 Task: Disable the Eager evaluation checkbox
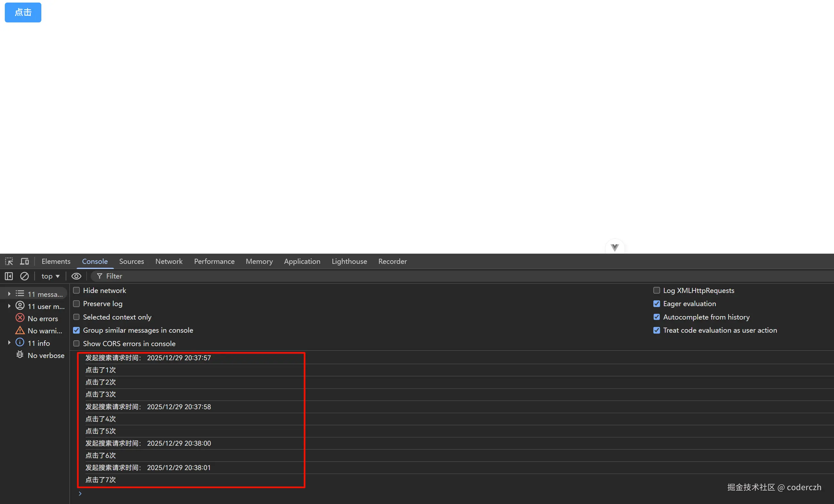657,304
